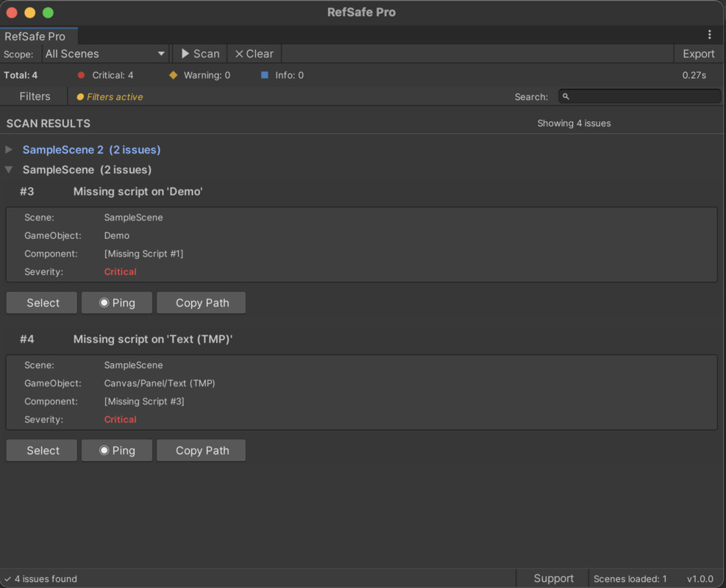Click the Critical severity of issue #4
This screenshot has height=588, width=726.
tap(121, 419)
